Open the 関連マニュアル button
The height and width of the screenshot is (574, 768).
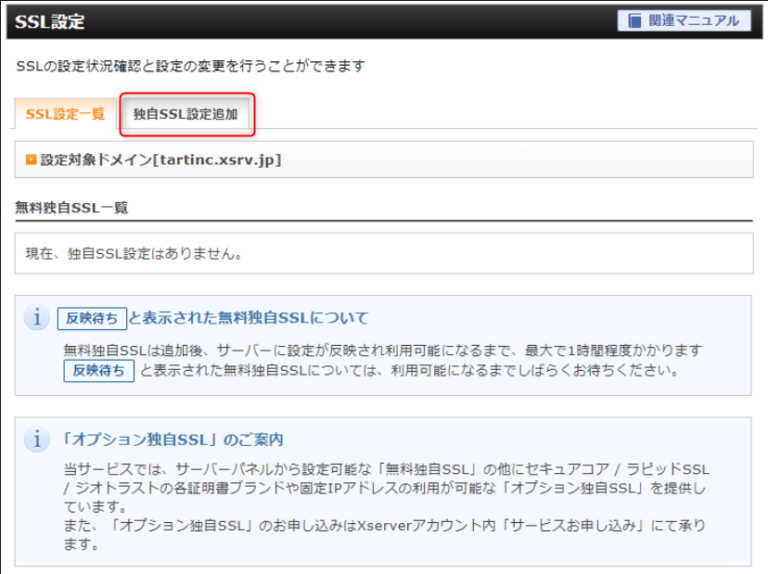[684, 21]
